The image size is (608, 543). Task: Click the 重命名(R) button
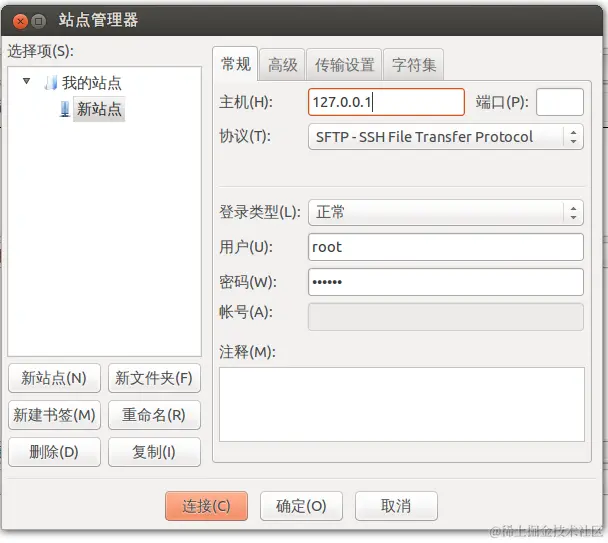(x=154, y=415)
